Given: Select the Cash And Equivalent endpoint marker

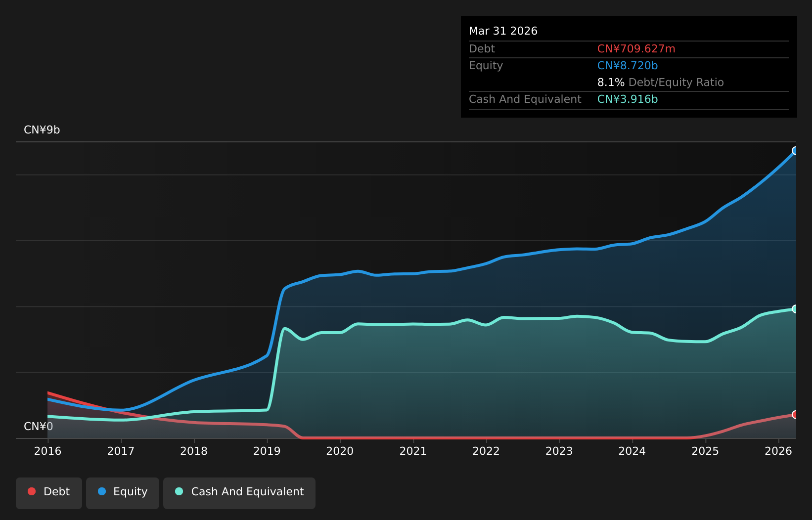Looking at the screenshot, I should coord(795,309).
